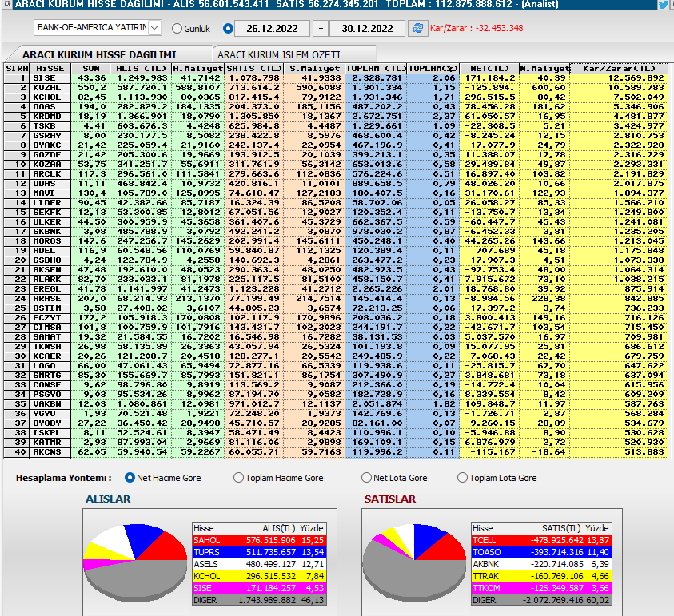Select DOAS row in the table

[x=336, y=106]
